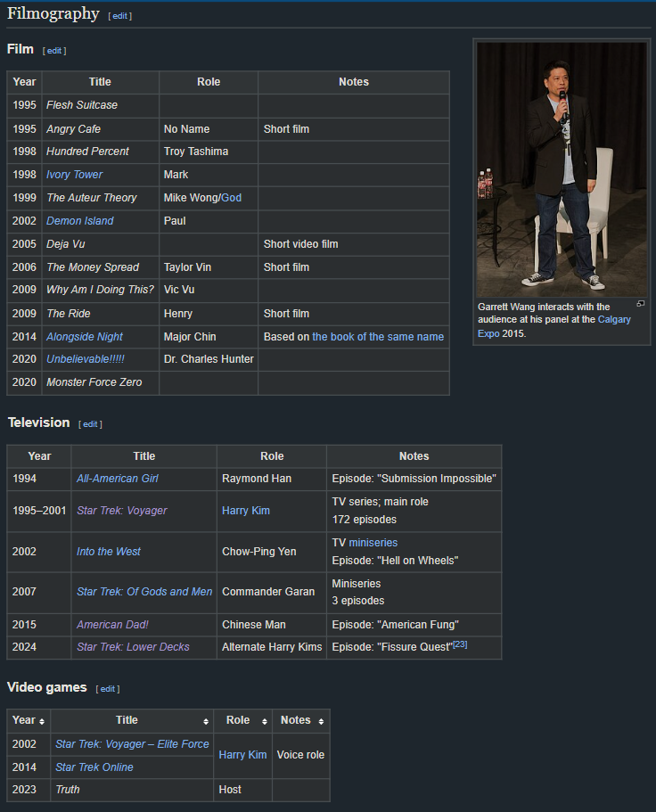Select 'Monster Force Zero' title cell

101,382
